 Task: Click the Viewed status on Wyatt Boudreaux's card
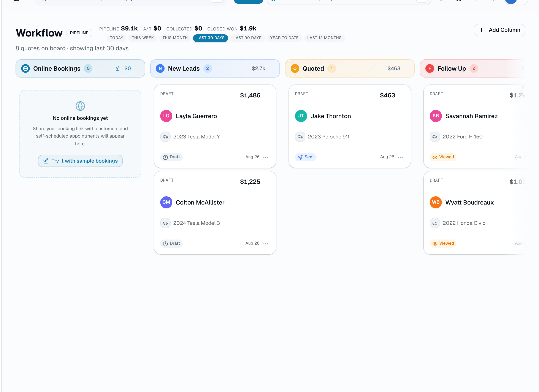tap(443, 243)
